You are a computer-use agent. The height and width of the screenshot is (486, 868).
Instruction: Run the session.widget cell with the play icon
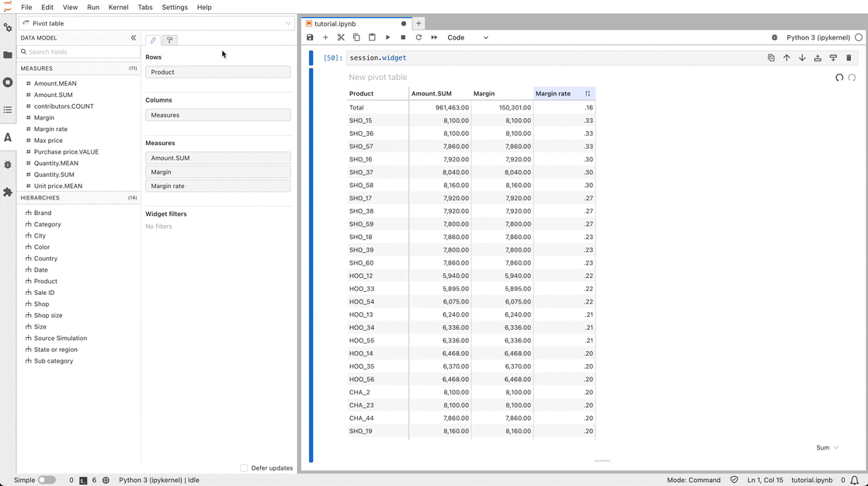[x=387, y=37]
